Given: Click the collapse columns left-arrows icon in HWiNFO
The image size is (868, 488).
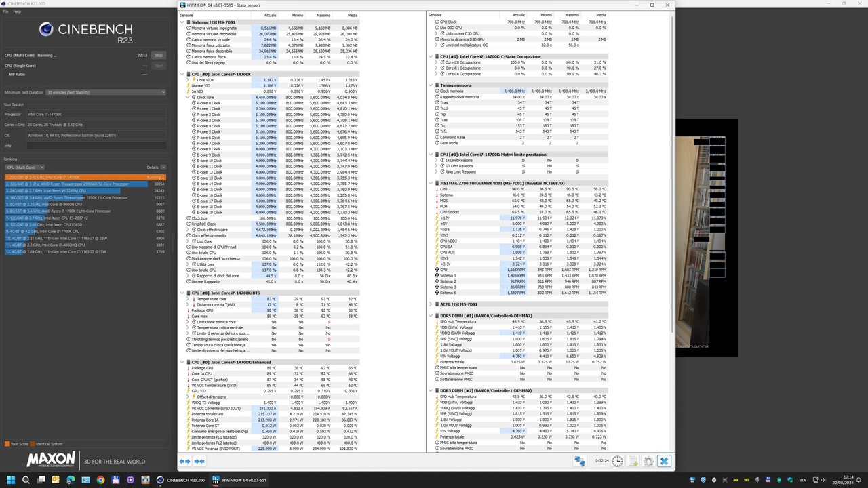Looking at the screenshot, I should (184, 461).
